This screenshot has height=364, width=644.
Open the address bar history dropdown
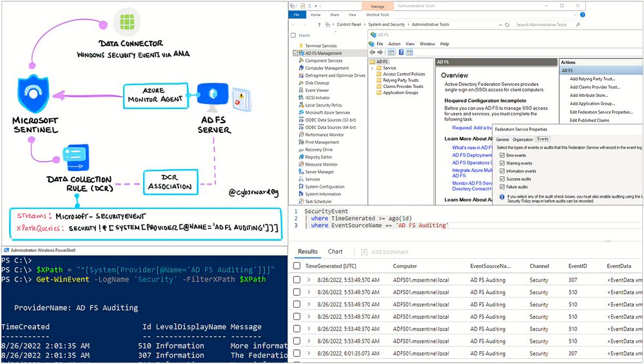[499, 25]
